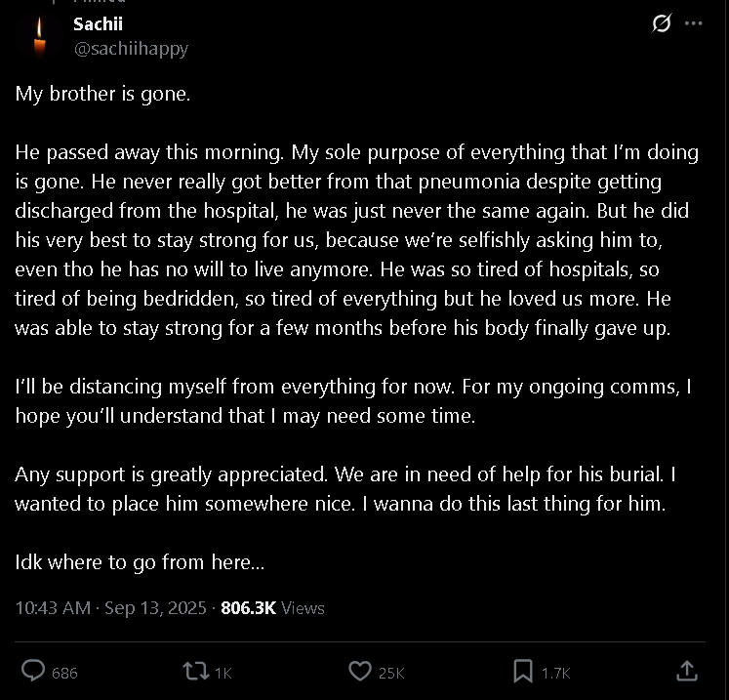The width and height of the screenshot is (729, 700).
Task: Click the @sachiihappy handle
Action: point(131,48)
